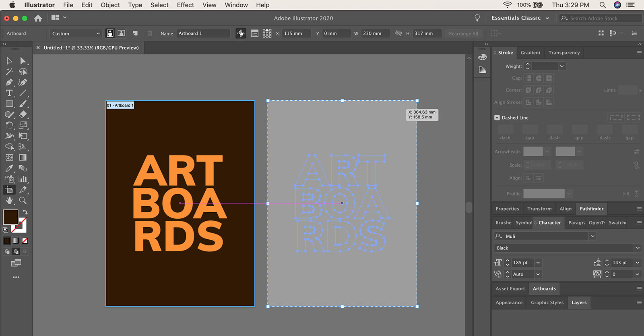Image resolution: width=644 pixels, height=336 pixels.
Task: Select the Type tool
Action: (x=9, y=93)
